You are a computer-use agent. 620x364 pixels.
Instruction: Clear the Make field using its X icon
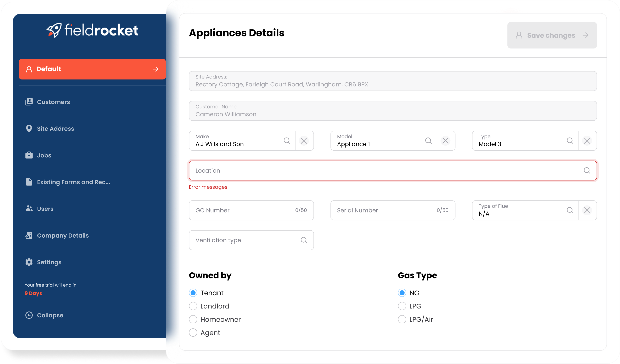point(304,141)
